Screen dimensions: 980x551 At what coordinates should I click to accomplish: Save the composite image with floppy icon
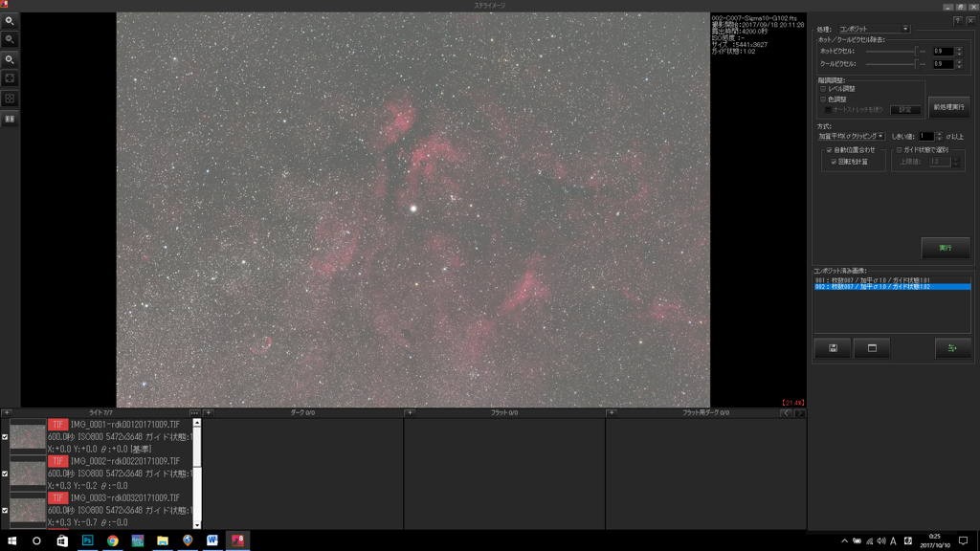click(x=833, y=348)
